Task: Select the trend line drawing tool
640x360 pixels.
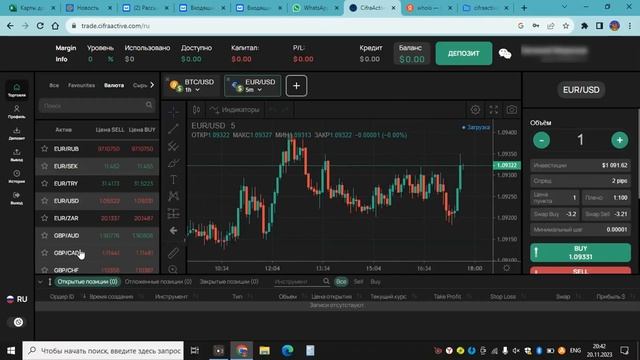Action: click(173, 129)
